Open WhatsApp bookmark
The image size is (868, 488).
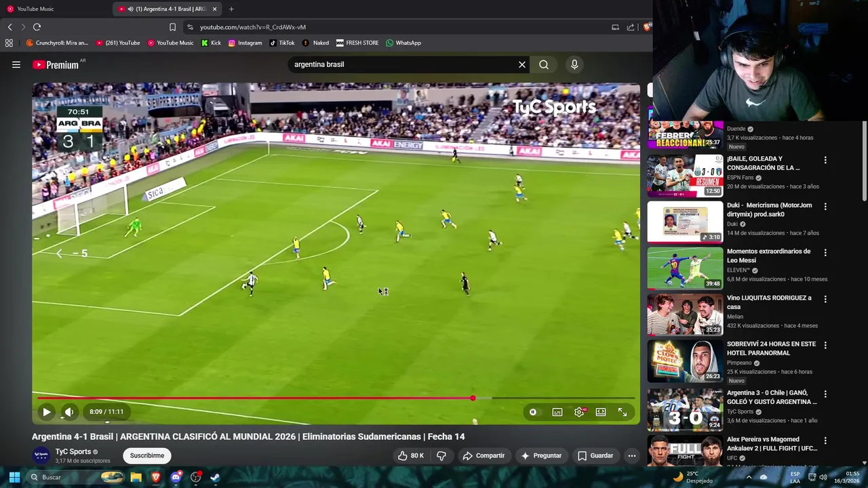point(403,43)
